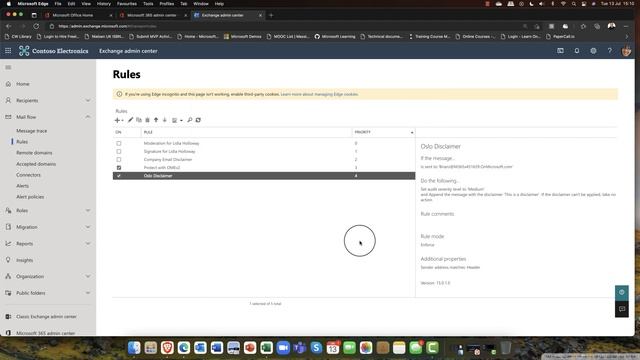Select Company Email Disclaimer rule row

[264, 160]
